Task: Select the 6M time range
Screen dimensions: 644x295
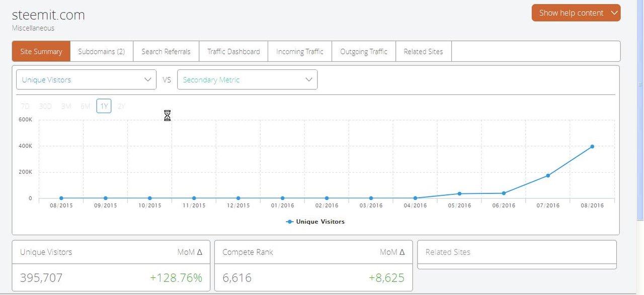Action: (x=85, y=106)
